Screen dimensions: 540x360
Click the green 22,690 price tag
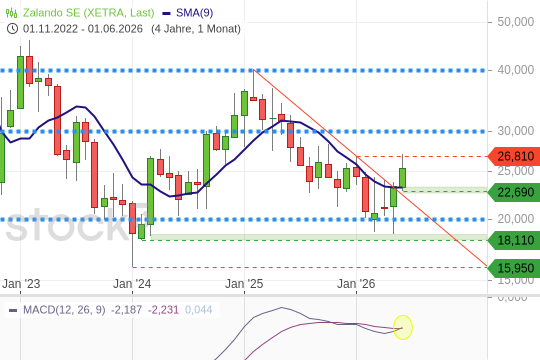[513, 192]
